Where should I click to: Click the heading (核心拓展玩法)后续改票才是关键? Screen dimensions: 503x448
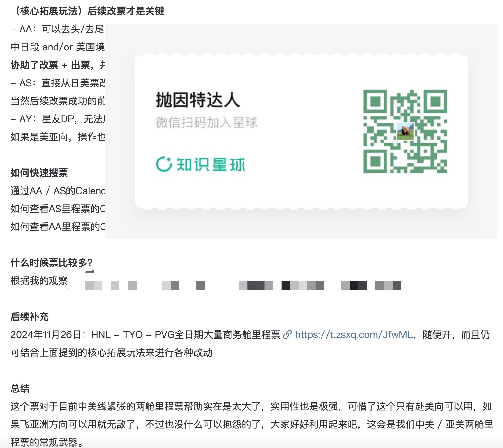coord(87,11)
